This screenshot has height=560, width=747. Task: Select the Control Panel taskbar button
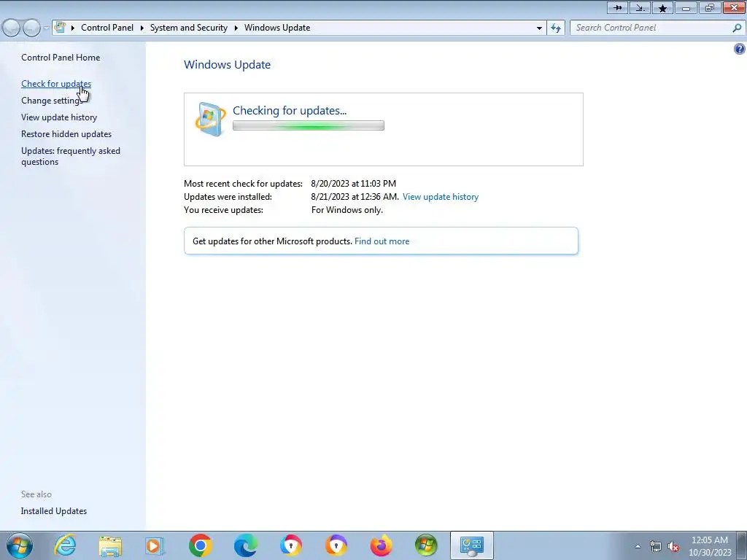[x=472, y=545]
